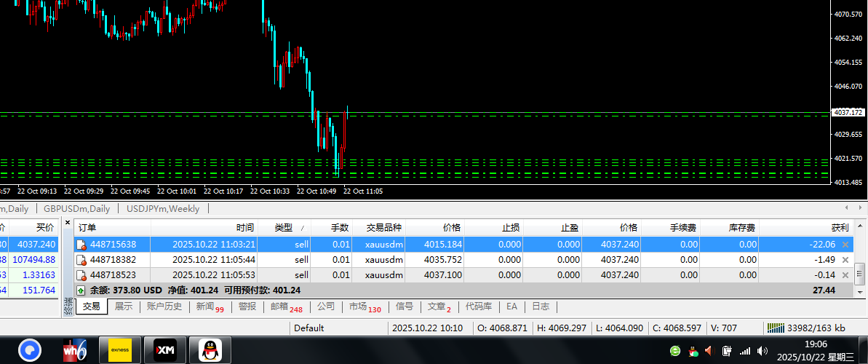Click the order icon beside 448718382
The width and height of the screenshot is (868, 364).
pos(81,260)
